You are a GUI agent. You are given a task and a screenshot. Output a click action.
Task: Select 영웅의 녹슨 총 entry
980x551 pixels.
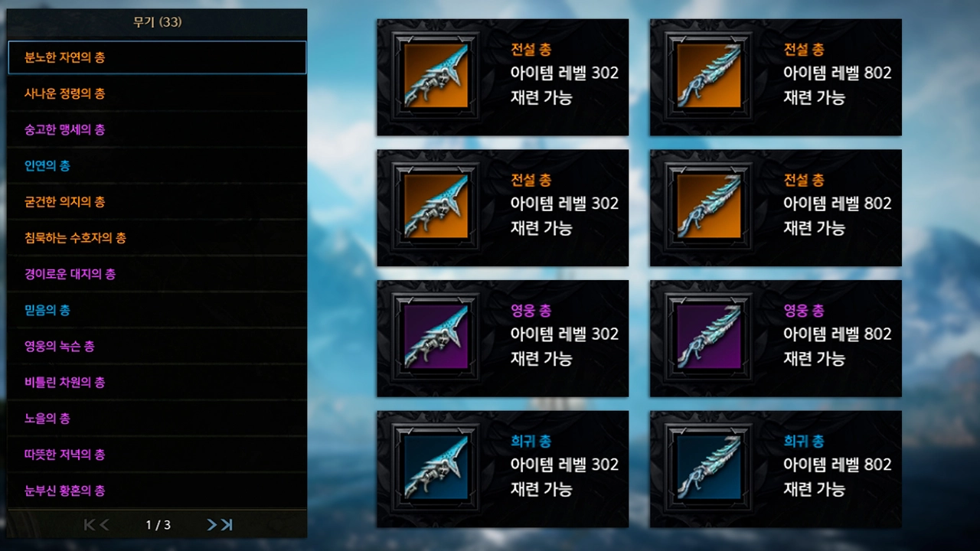(x=157, y=346)
